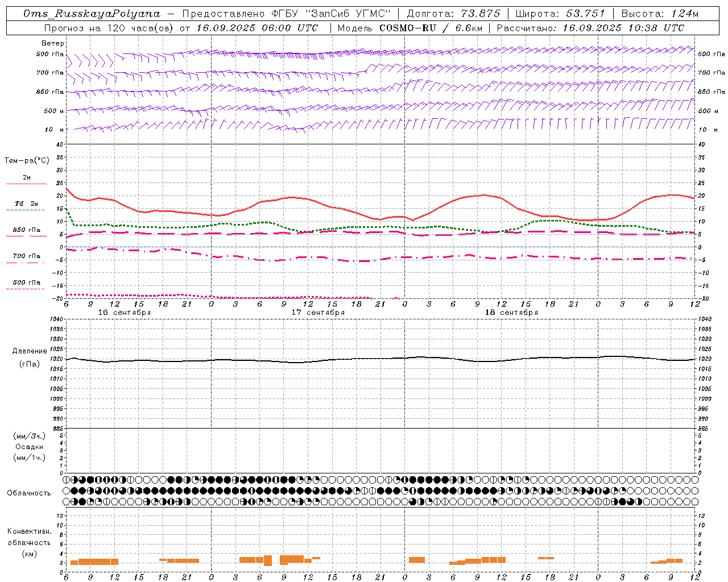Image resolution: width=728 pixels, height=582 pixels.
Task: Click the 2м temperature legend label
Action: click(27, 178)
